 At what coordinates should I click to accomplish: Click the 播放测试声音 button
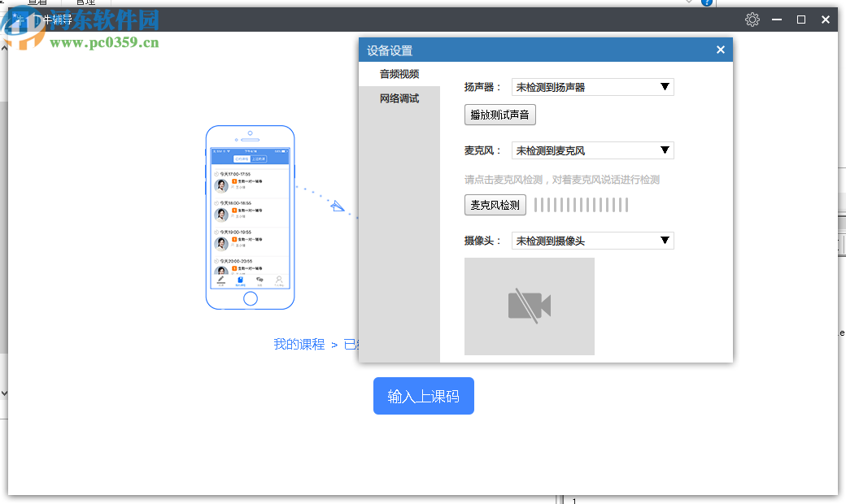499,115
